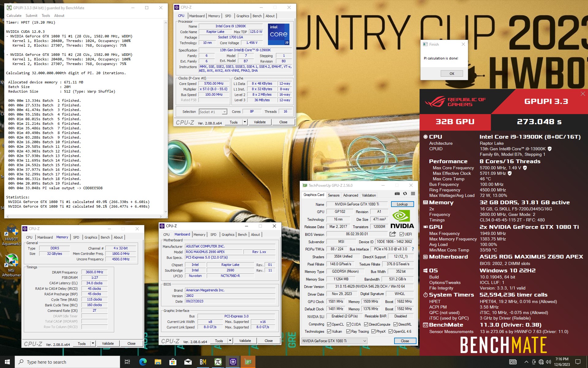
Task: Expand Tools dropdown arrow in Mainboard tab window
Action: (230, 341)
